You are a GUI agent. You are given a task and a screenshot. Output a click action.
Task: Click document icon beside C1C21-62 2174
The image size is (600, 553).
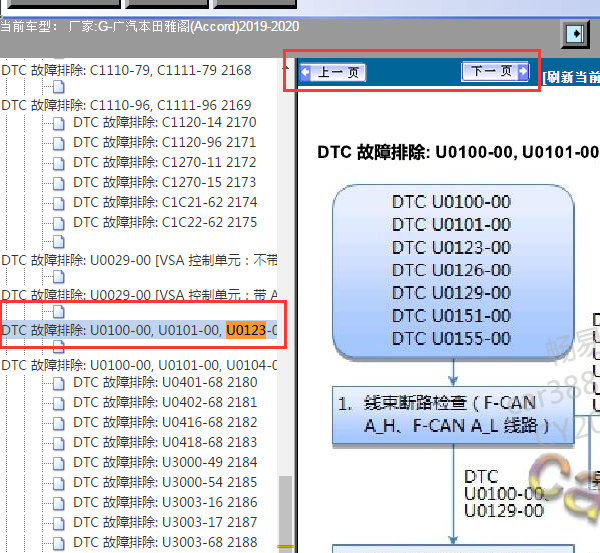point(59,203)
